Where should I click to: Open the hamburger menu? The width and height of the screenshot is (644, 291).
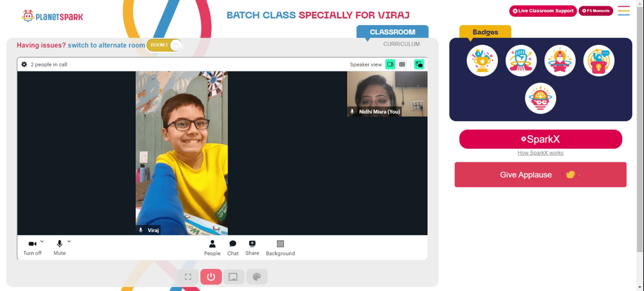(624, 11)
